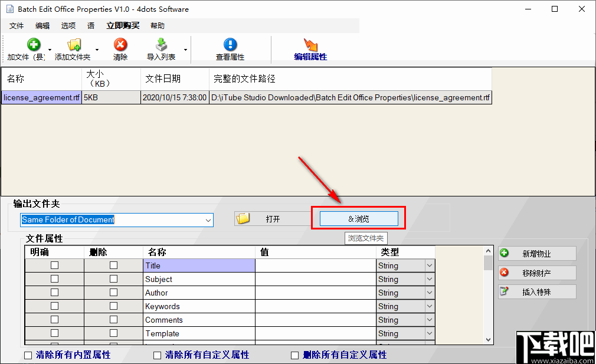Click the 添加文件夹 add folder icon
The width and height of the screenshot is (596, 364).
[74, 44]
